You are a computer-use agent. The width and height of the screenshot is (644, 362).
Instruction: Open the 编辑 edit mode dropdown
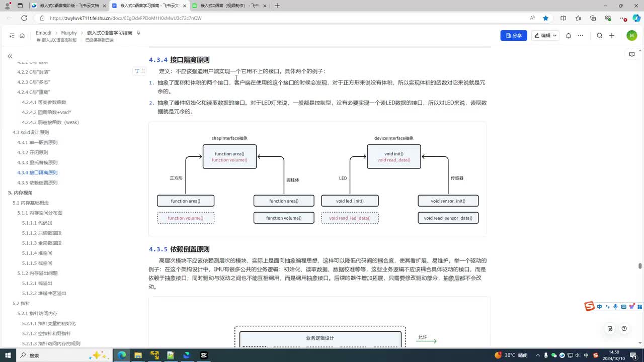click(545, 36)
